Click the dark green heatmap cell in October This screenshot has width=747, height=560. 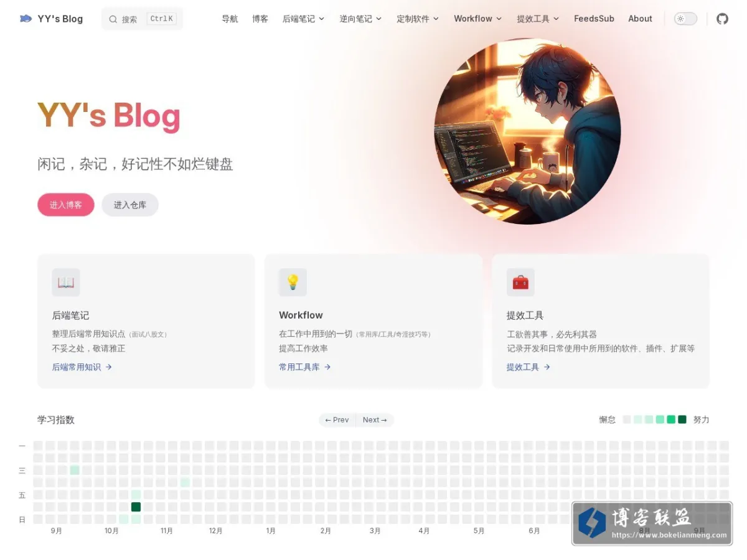tap(136, 507)
